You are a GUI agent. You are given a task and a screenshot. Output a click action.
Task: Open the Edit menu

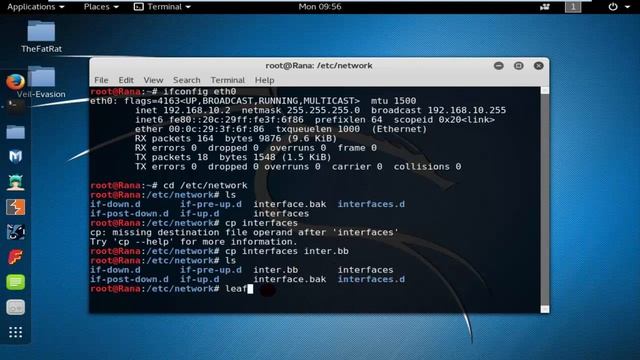coord(126,80)
